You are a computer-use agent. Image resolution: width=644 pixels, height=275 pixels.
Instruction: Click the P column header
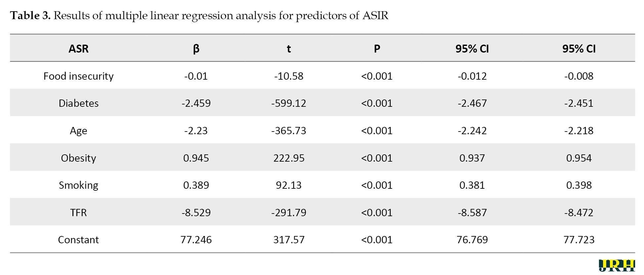point(377,49)
